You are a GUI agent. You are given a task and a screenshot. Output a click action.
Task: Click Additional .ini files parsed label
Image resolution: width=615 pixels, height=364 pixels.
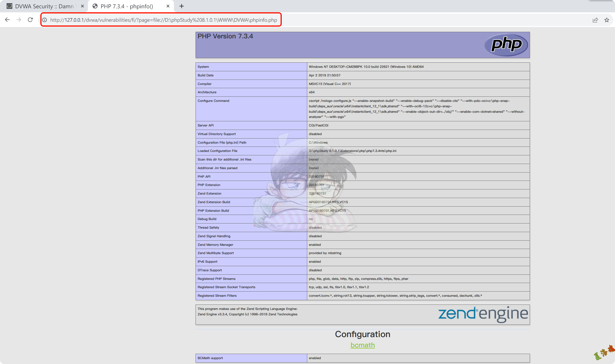(218, 168)
